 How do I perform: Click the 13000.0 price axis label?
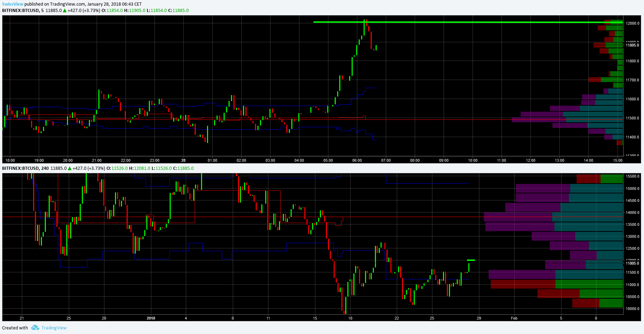[632, 236]
